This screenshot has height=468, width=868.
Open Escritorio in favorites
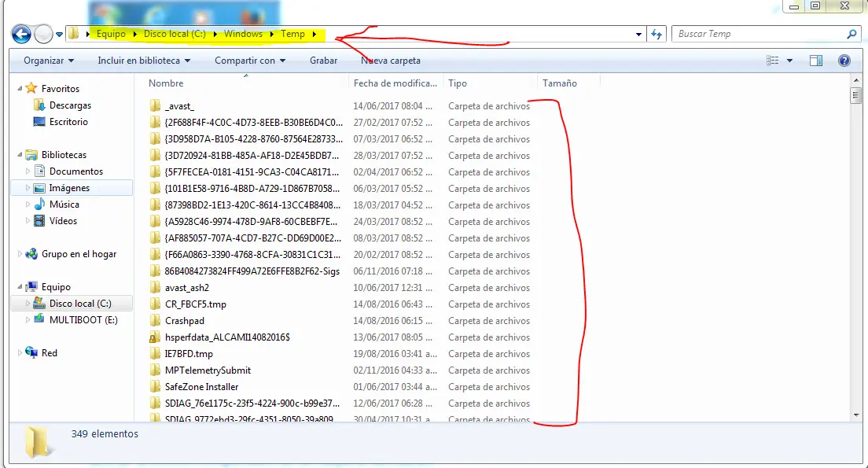(68, 122)
